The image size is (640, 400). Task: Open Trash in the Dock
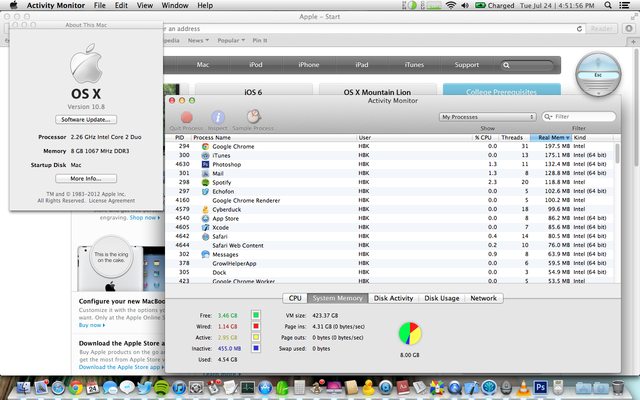(618, 387)
